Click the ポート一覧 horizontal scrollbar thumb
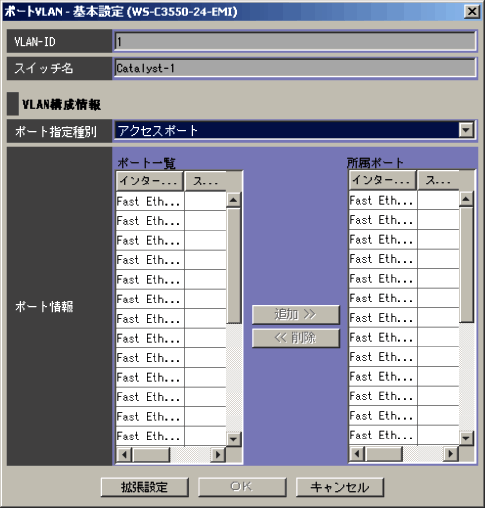This screenshot has height=508, width=485. coord(151,454)
